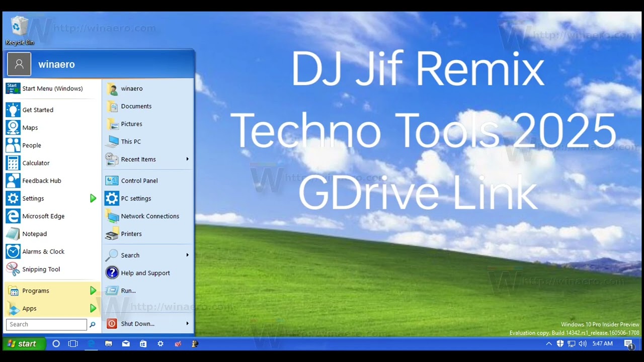Show hidden system tray icons

(549, 343)
